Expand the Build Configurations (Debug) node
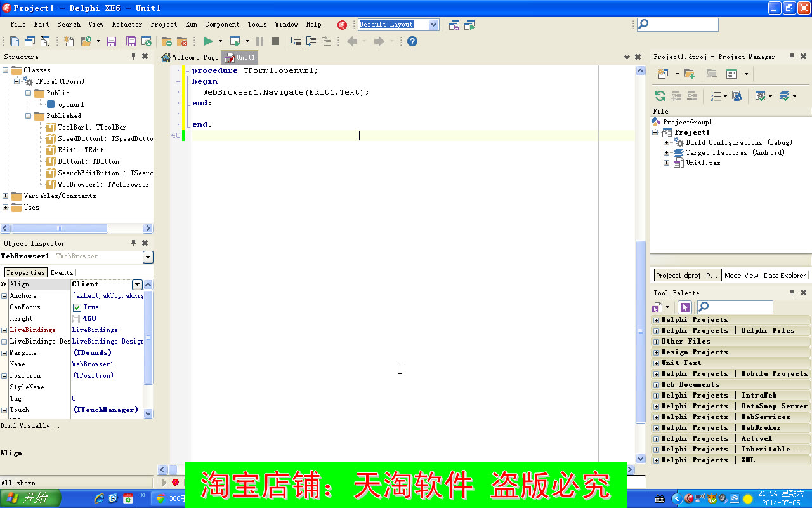The width and height of the screenshot is (812, 508). click(x=667, y=143)
